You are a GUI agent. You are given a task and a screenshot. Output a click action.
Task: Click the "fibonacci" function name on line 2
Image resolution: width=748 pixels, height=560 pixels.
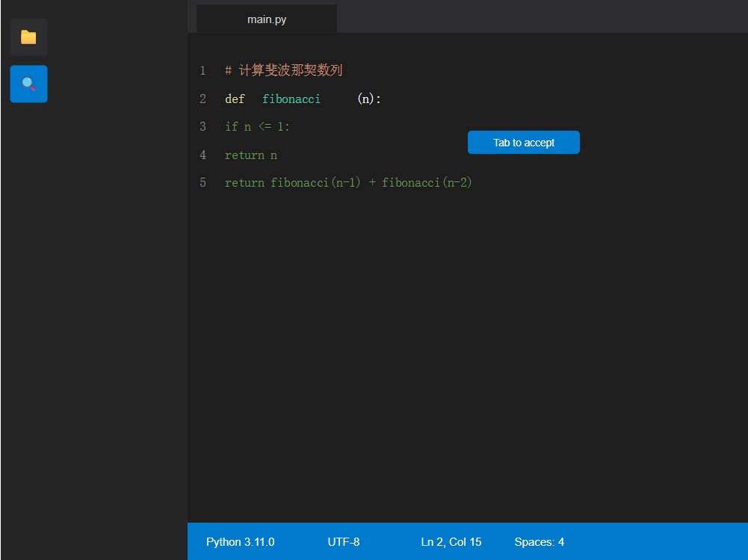click(291, 99)
